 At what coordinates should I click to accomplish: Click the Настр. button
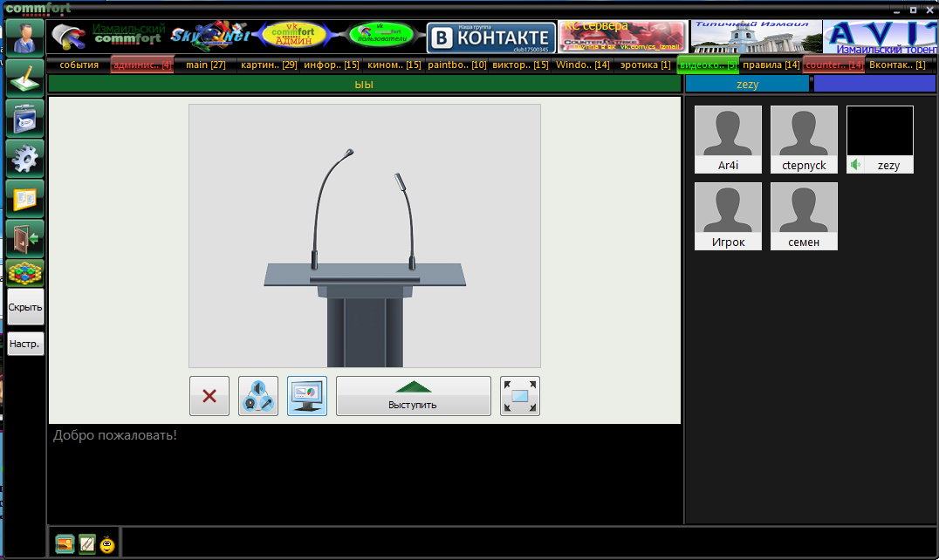pos(25,344)
